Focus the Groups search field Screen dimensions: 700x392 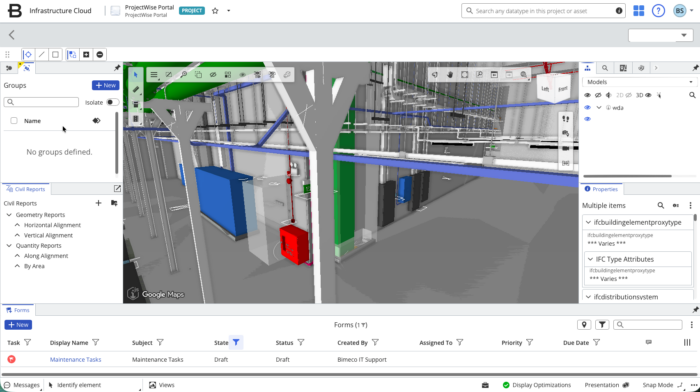41,102
